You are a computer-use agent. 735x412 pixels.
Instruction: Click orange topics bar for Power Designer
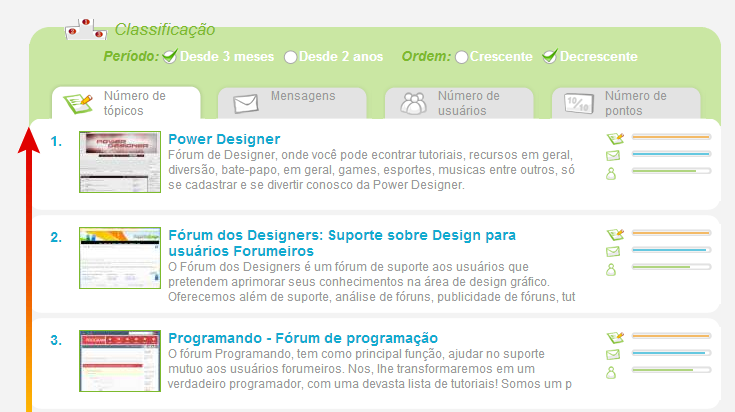pyautogui.click(x=671, y=137)
